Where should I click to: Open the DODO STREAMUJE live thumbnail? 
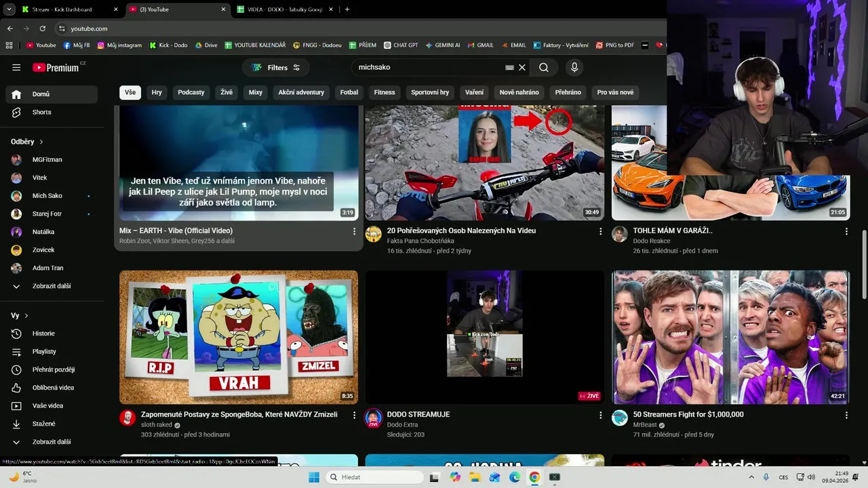pos(485,338)
